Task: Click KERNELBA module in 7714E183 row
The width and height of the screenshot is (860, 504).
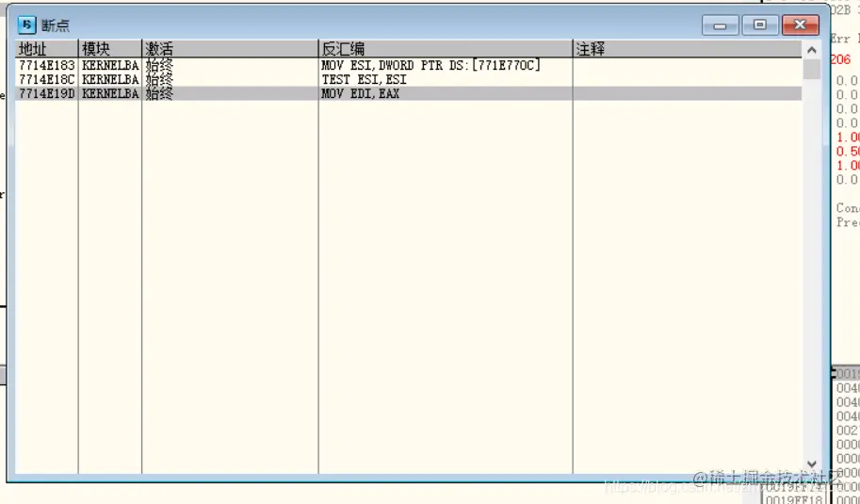Action: [110, 65]
